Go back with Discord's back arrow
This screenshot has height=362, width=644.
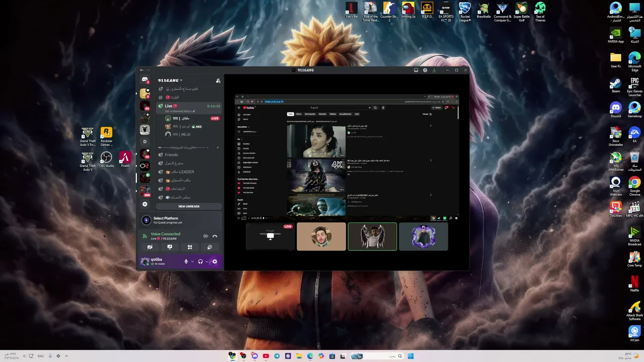(x=142, y=70)
